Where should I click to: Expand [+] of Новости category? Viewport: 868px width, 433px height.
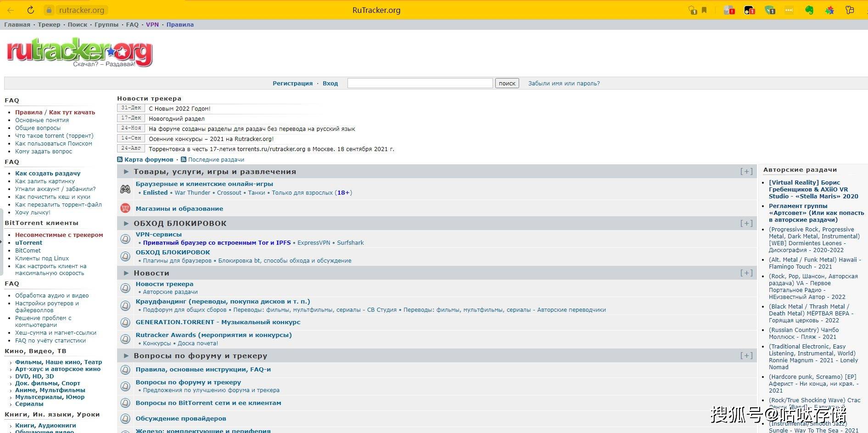pos(746,273)
